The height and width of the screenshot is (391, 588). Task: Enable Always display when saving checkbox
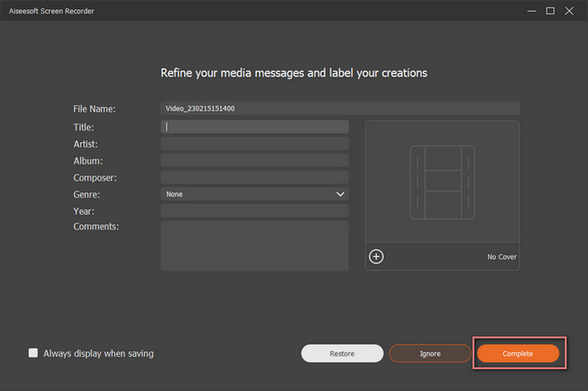33,352
